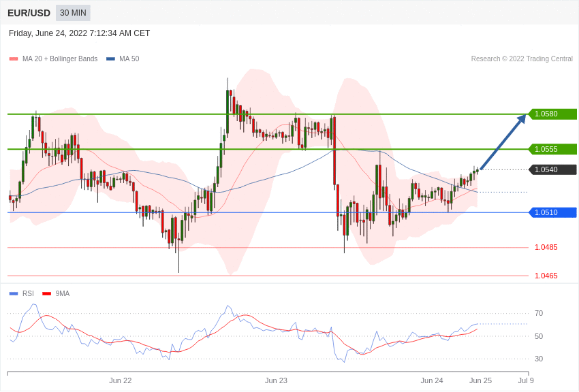
Task: Click the Jun 25 date axis label
Action: (480, 380)
